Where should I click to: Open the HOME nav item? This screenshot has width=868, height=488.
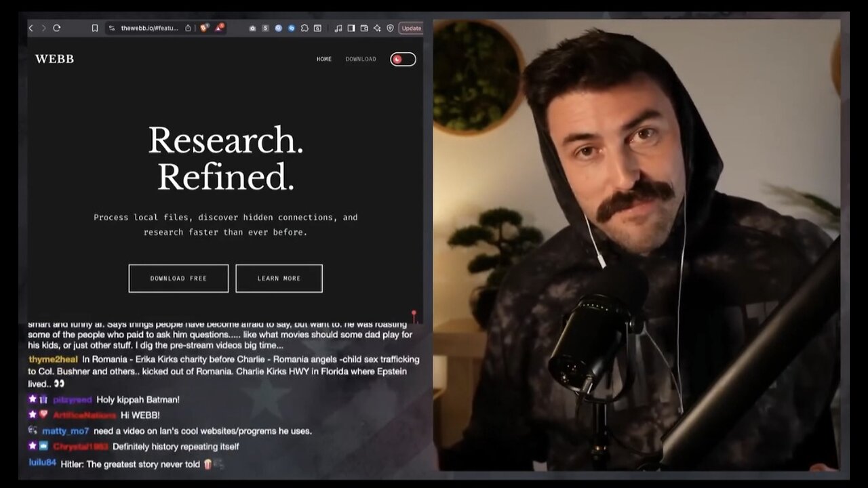tap(324, 59)
